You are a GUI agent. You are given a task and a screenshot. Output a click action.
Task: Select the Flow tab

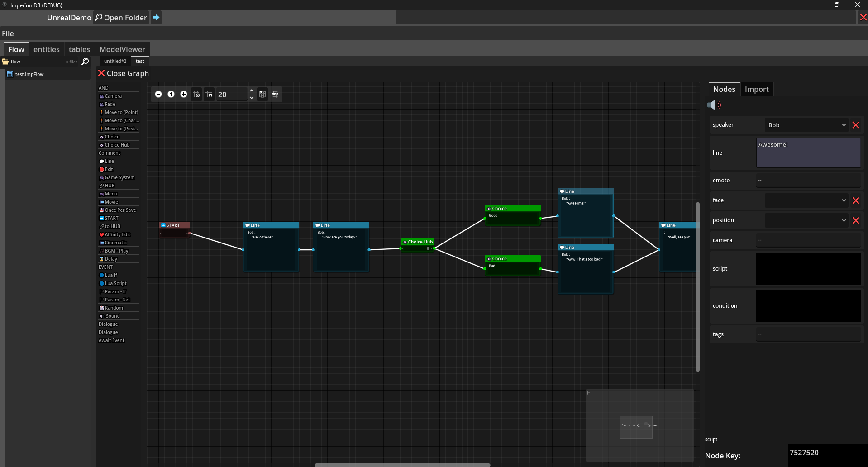click(x=16, y=49)
